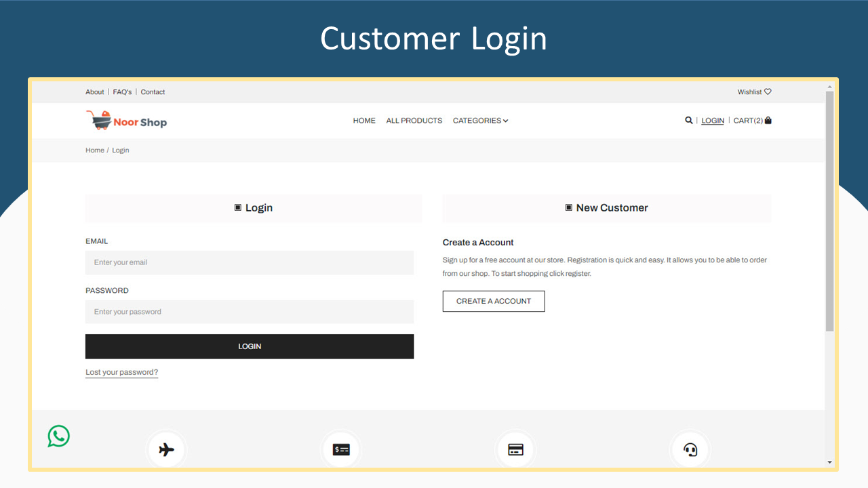Open the ALL PRODUCTS menu item
This screenshot has width=868, height=488.
(x=414, y=121)
